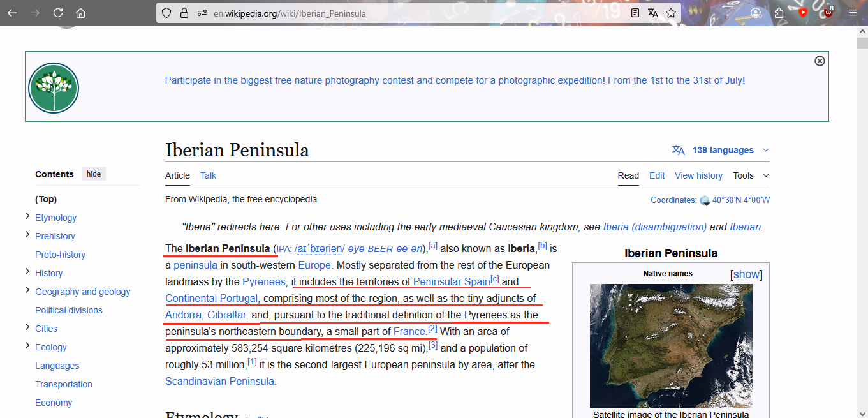Reload the current page
Screen dimensions: 868x418
(58, 13)
